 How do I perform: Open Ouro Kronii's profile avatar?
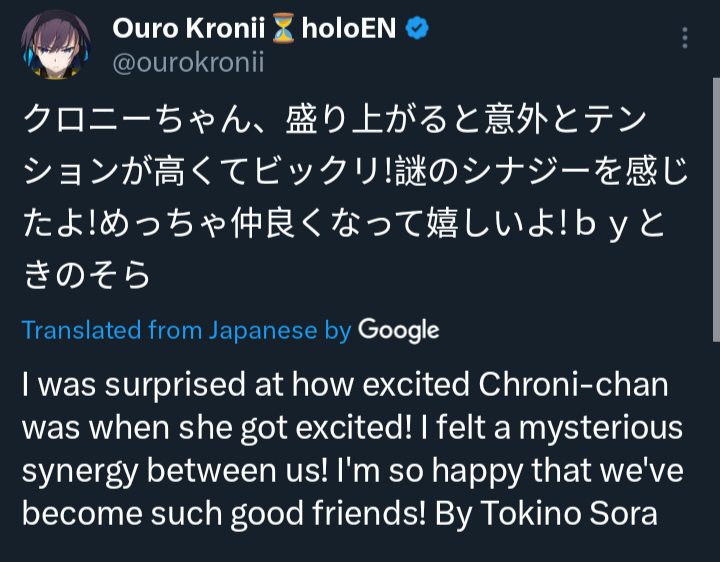[x=56, y=45]
